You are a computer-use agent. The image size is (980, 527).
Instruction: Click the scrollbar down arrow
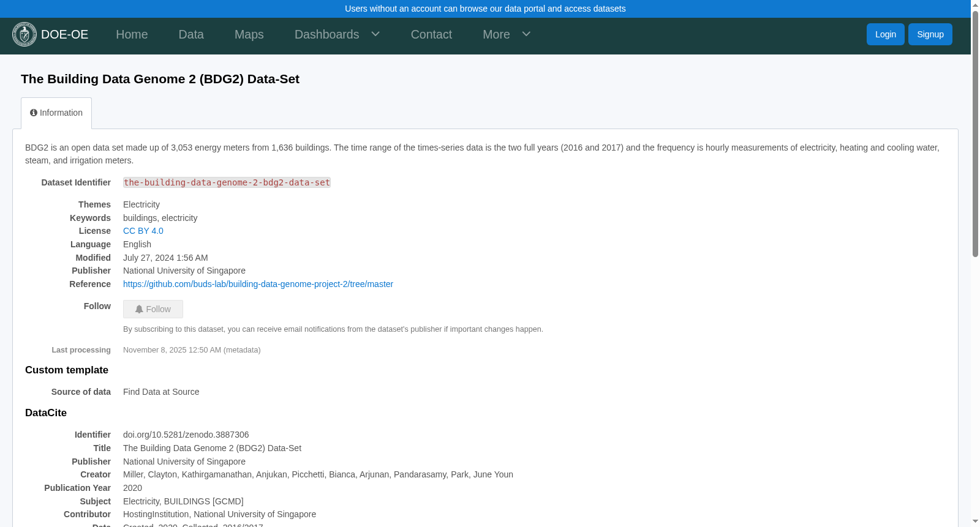pyautogui.click(x=975, y=521)
